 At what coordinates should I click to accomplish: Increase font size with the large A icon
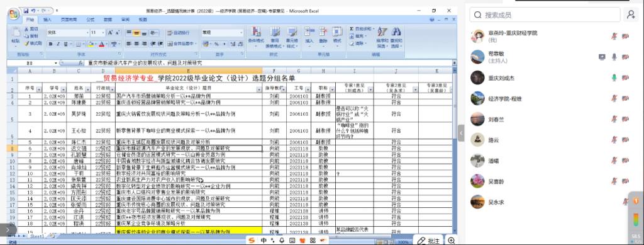(110, 33)
